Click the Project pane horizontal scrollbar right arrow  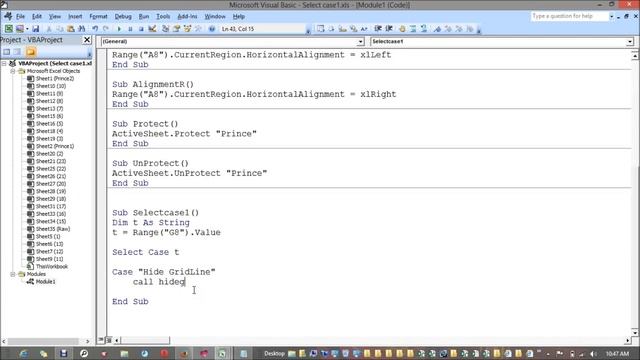pos(87,341)
